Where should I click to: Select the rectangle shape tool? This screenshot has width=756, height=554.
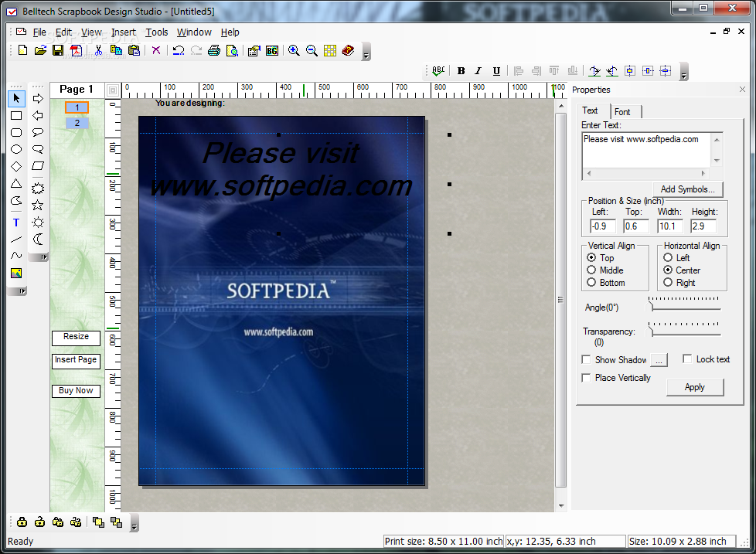tap(16, 116)
